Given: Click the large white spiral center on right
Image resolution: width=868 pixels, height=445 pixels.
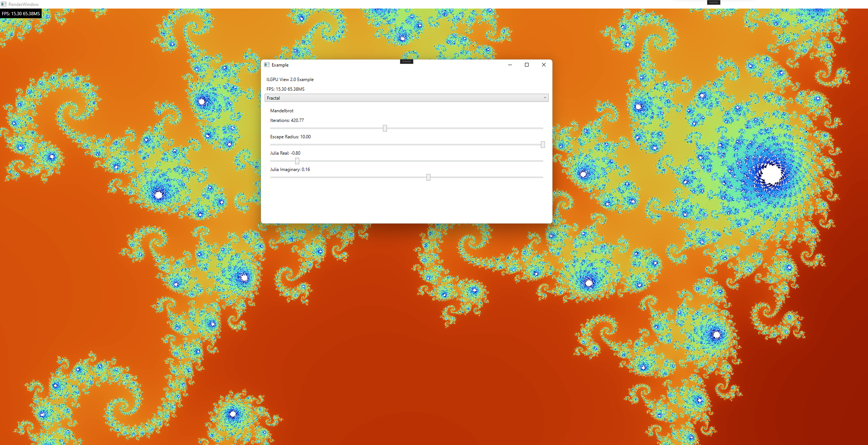Looking at the screenshot, I should coord(771,174).
